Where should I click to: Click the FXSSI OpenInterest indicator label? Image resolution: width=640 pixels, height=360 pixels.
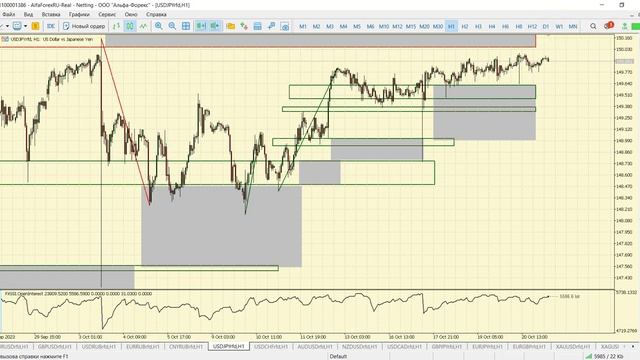(78, 293)
